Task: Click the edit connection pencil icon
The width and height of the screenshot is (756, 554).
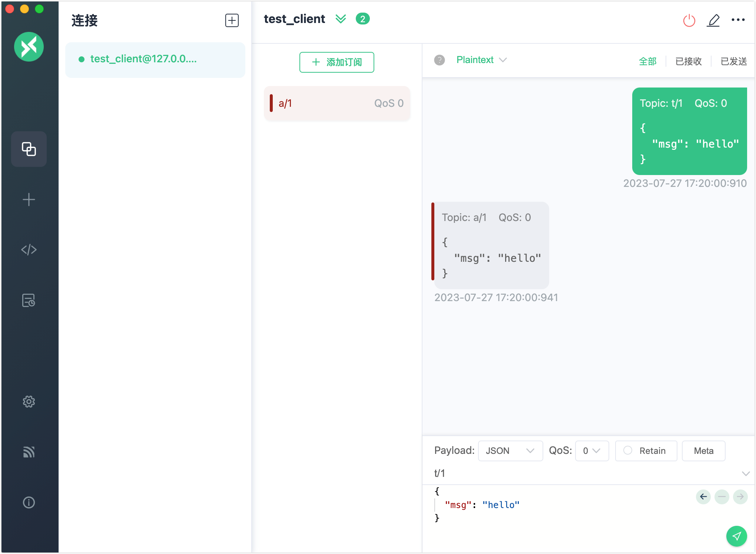Action: [713, 20]
